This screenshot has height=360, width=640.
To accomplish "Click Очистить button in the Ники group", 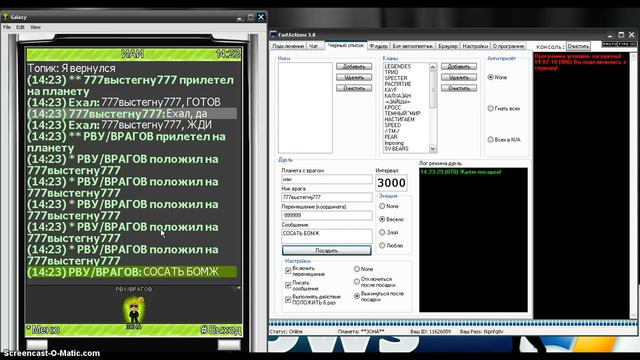I will click(354, 88).
